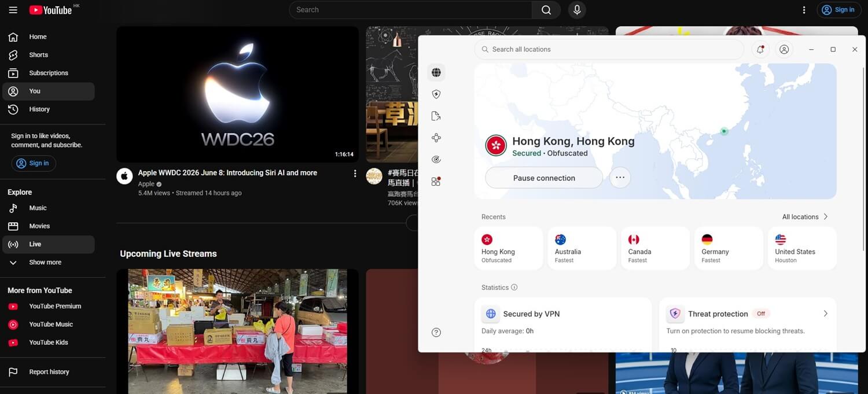Click VPN Search all locations field

[x=609, y=49]
